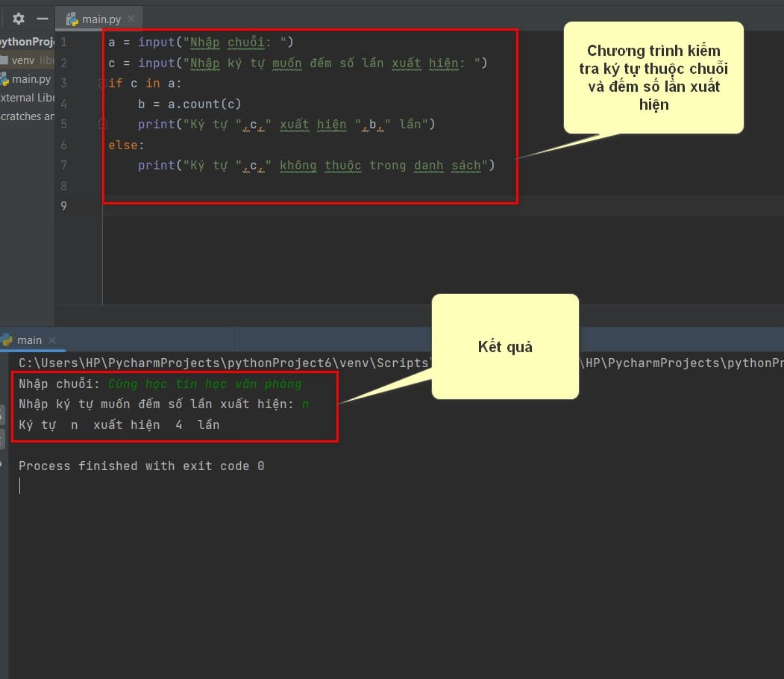Close the main.py editor tab
Viewport: 784px width, 679px height.
click(x=131, y=19)
